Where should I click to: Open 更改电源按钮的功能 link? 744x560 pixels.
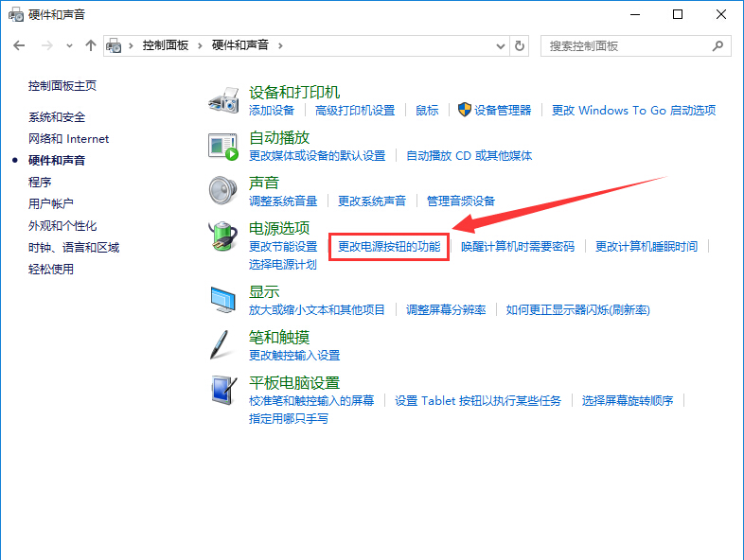(389, 247)
